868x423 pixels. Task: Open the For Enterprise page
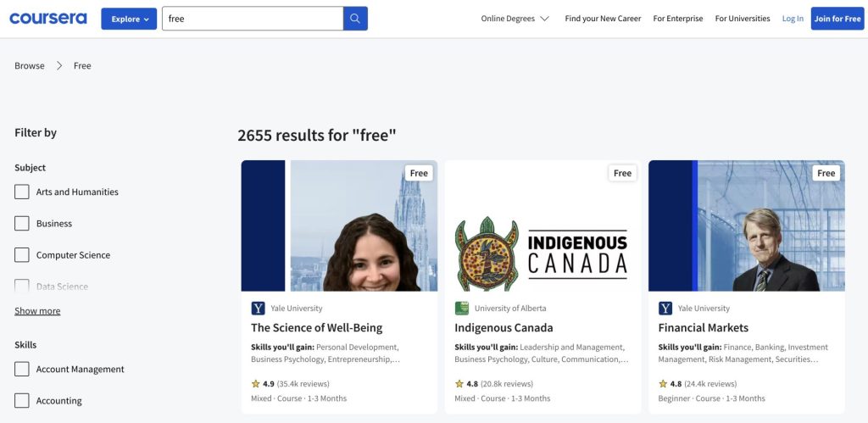pos(677,19)
